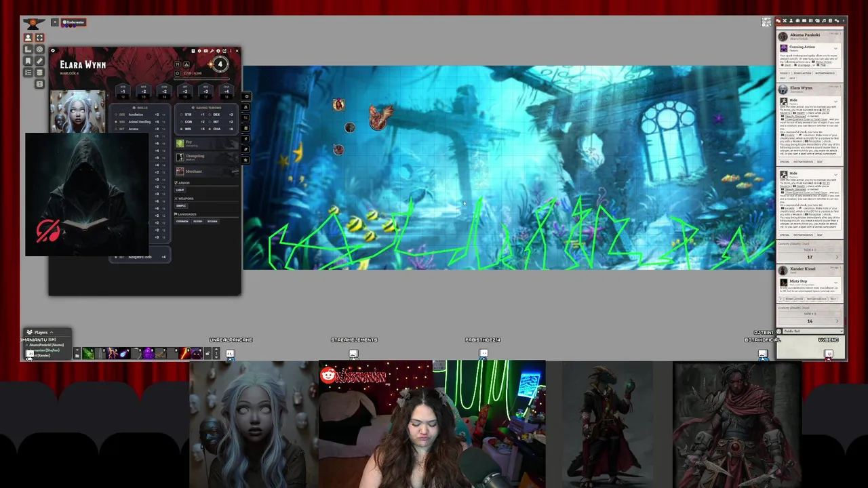The width and height of the screenshot is (868, 488).
Task: Click macro hotbar slot 6 purple figure
Action: (149, 353)
